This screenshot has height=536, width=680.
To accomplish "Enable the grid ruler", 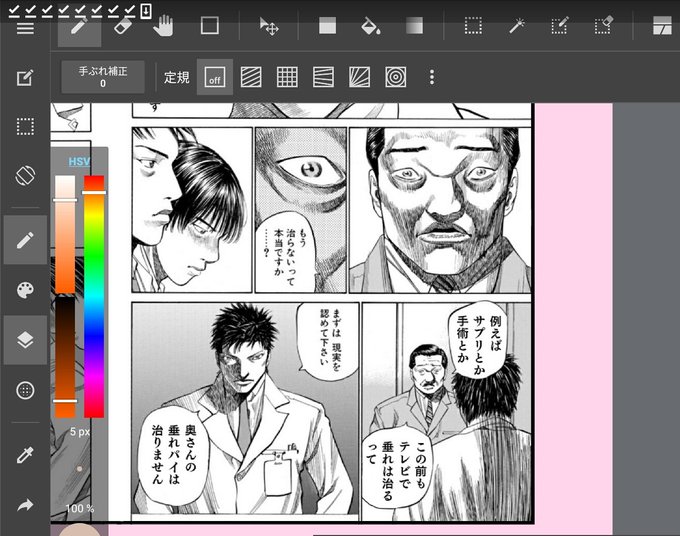I will (287, 77).
